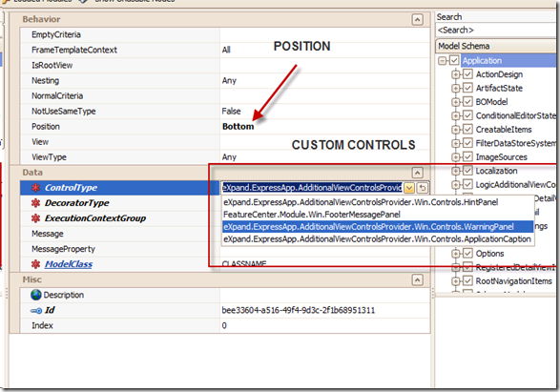
Task: Select the ExecutionContextGroup property
Action: click(119, 218)
